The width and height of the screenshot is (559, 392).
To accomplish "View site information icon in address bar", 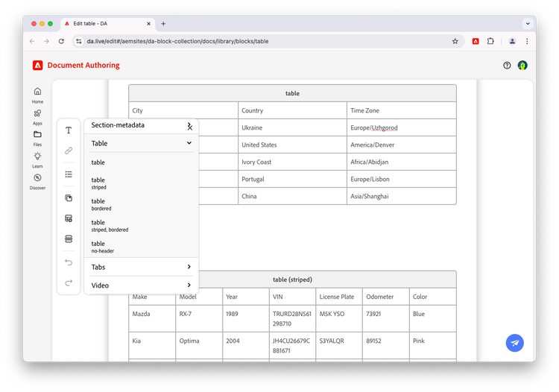I will coord(79,41).
